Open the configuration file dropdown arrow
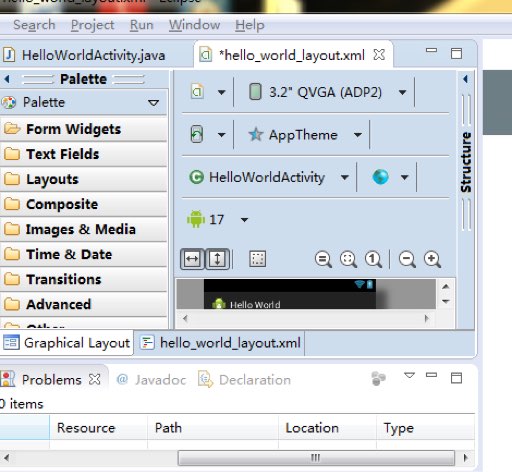This screenshot has height=472, width=512. click(x=221, y=92)
